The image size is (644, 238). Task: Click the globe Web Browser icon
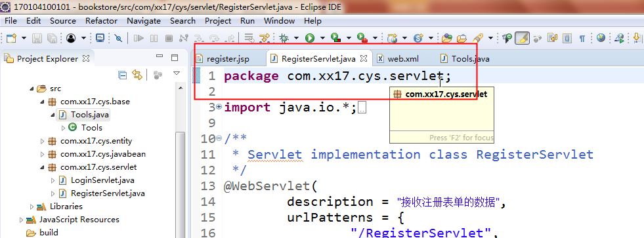click(601, 38)
